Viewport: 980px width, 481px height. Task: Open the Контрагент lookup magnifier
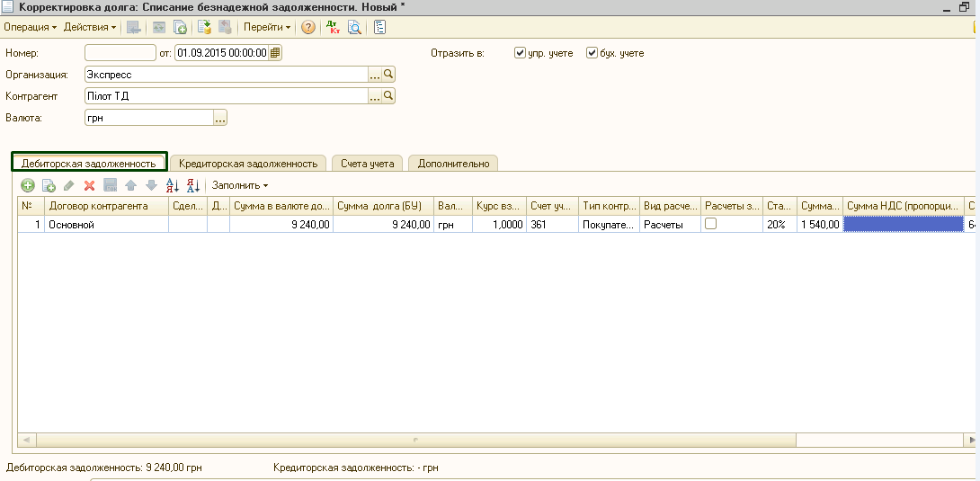point(388,96)
